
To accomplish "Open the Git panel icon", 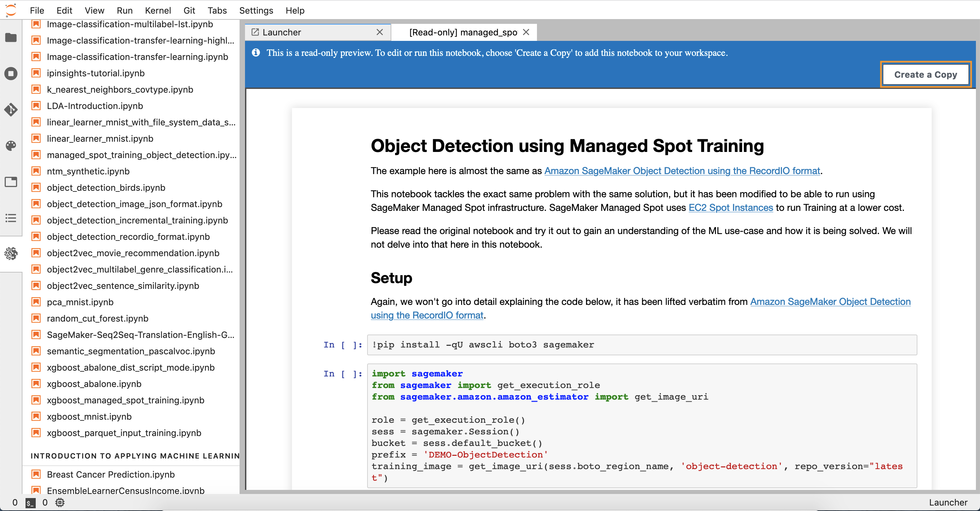I will (11, 109).
